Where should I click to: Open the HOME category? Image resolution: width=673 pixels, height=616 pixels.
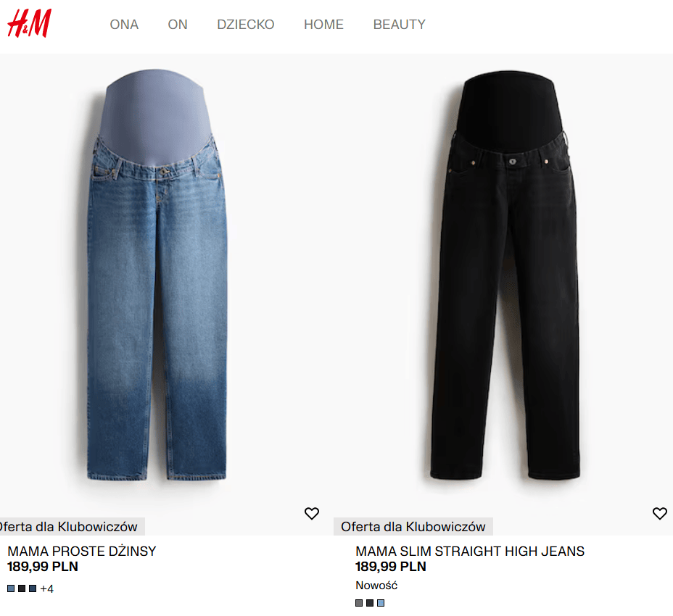point(323,25)
